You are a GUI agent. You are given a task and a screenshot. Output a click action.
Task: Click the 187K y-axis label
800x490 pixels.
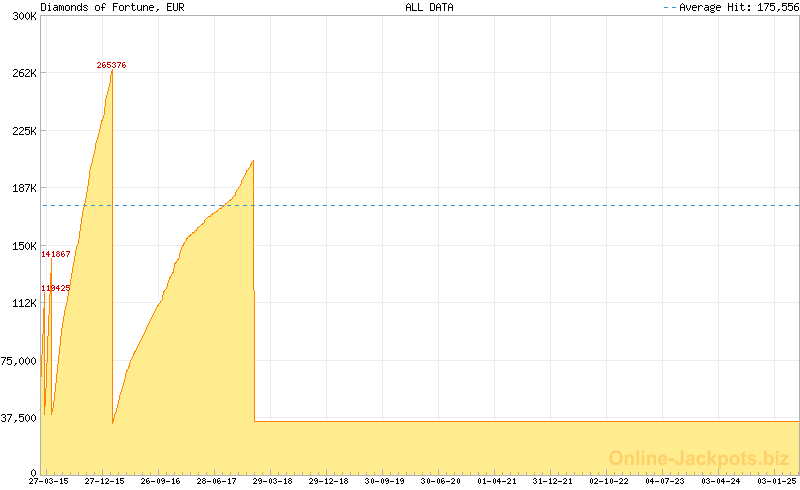[x=23, y=188]
